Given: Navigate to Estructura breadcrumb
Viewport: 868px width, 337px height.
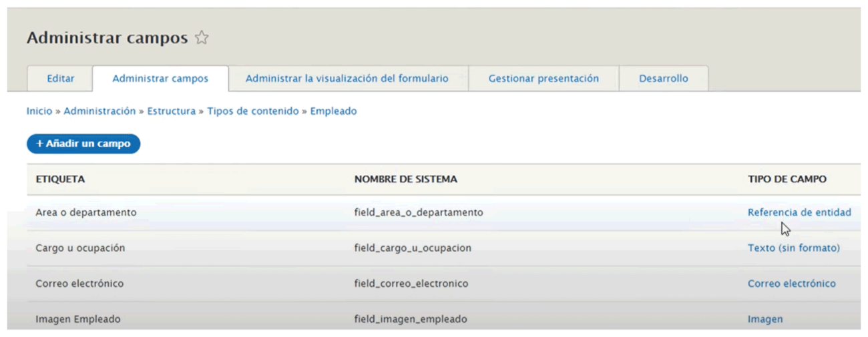Looking at the screenshot, I should point(172,111).
